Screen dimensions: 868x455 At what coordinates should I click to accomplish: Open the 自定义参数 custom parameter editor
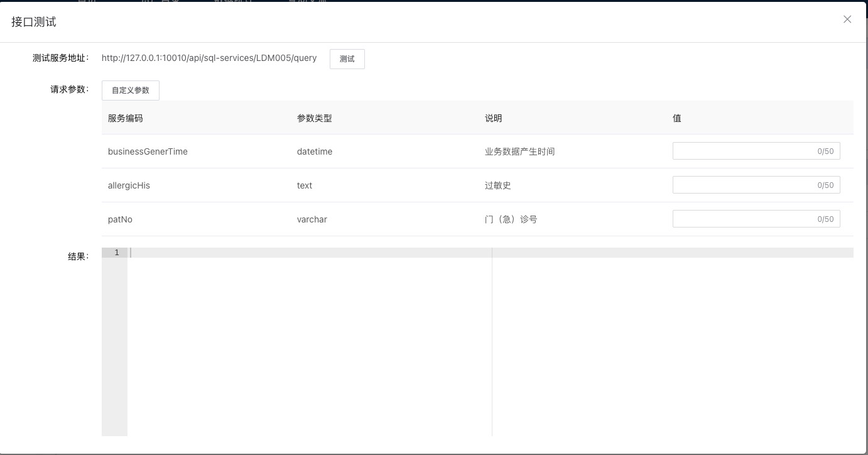point(130,90)
